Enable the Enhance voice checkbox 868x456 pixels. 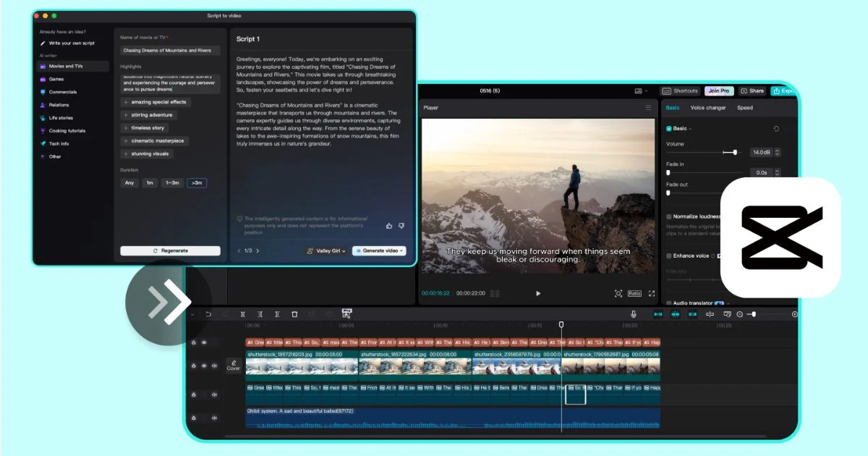pyautogui.click(x=669, y=256)
